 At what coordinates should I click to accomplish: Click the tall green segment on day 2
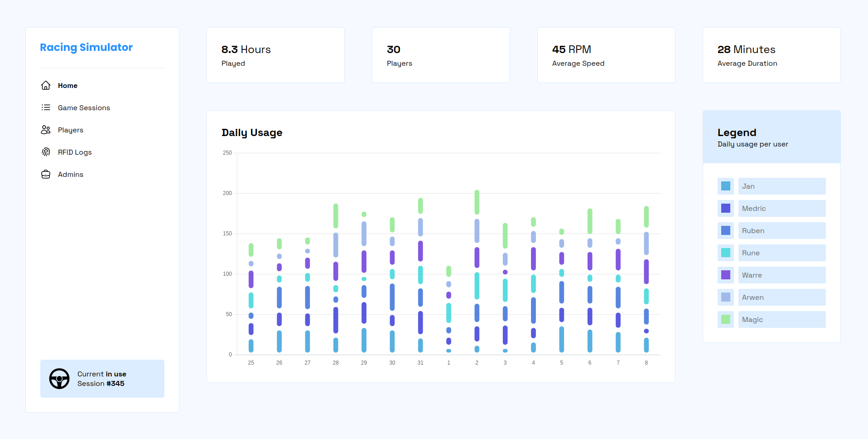(x=477, y=202)
